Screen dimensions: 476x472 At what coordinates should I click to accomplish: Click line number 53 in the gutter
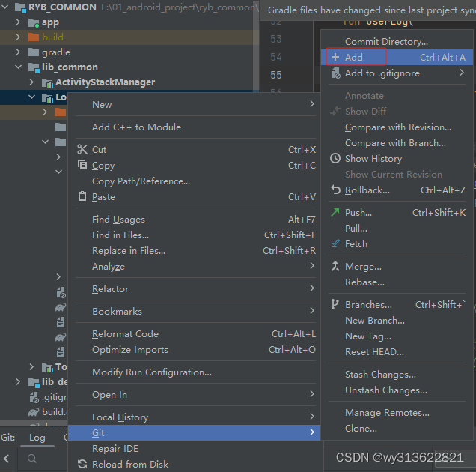click(276, 39)
